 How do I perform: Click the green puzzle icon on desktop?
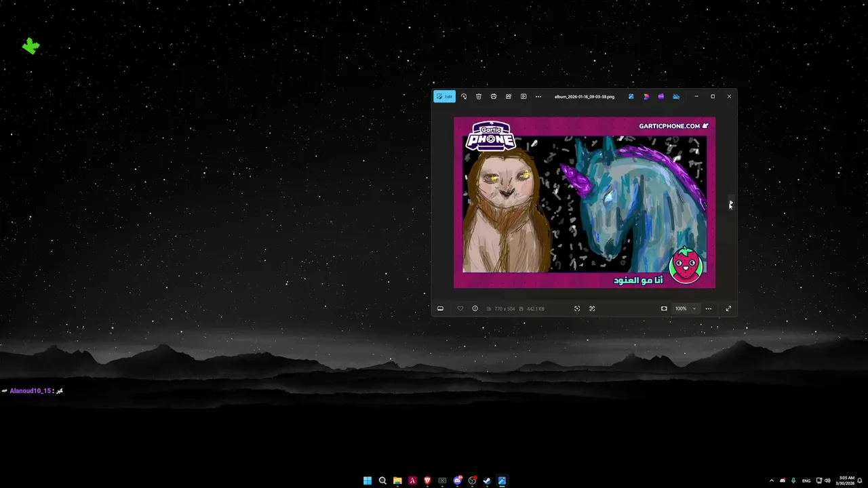(x=31, y=46)
